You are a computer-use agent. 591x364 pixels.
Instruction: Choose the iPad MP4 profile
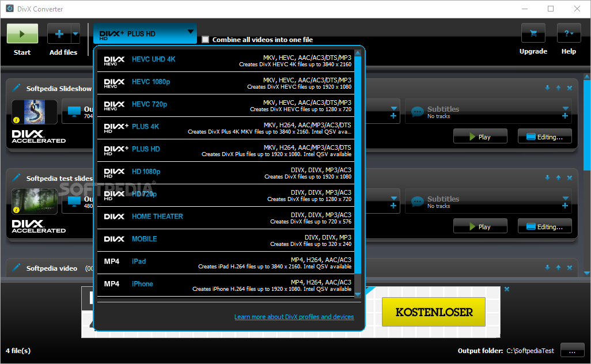(226, 263)
